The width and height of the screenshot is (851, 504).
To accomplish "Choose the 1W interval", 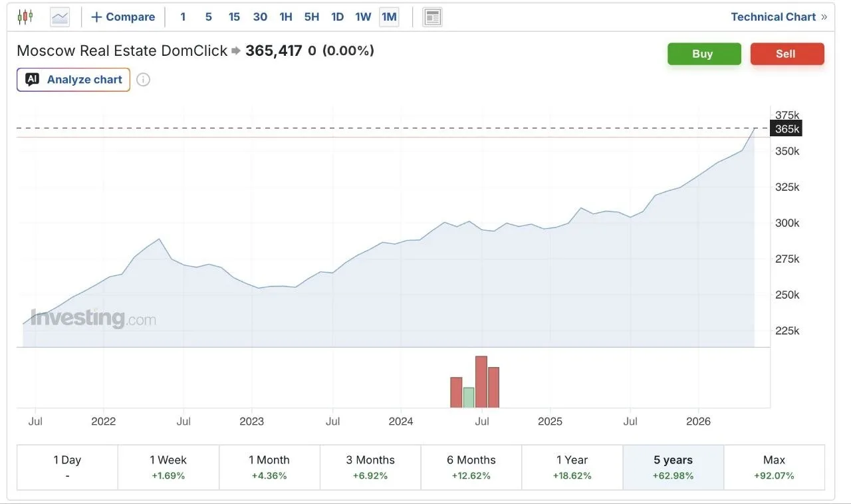I will pos(363,17).
